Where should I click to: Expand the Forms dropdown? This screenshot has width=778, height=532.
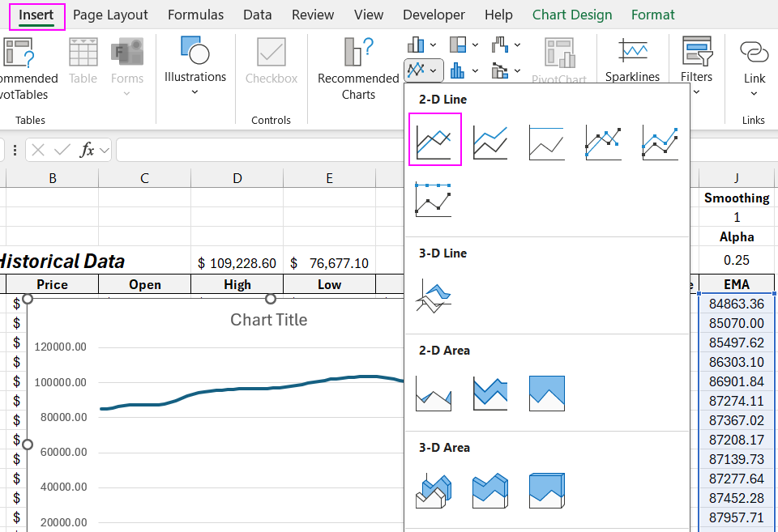127,93
